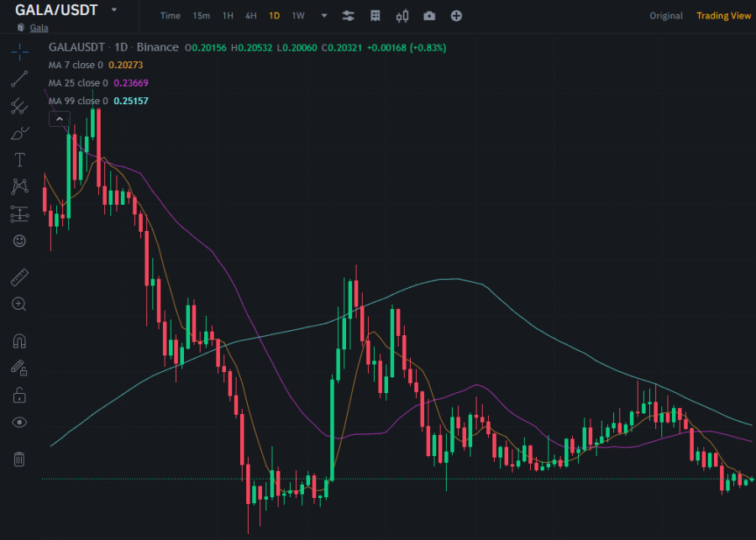756x540 pixels.
Task: Click the MA 7 value 0.20273
Action: point(126,66)
